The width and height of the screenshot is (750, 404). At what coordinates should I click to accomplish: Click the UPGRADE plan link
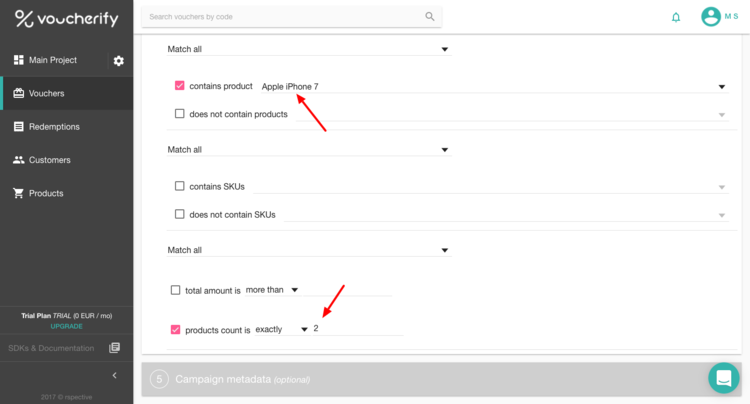click(x=66, y=326)
